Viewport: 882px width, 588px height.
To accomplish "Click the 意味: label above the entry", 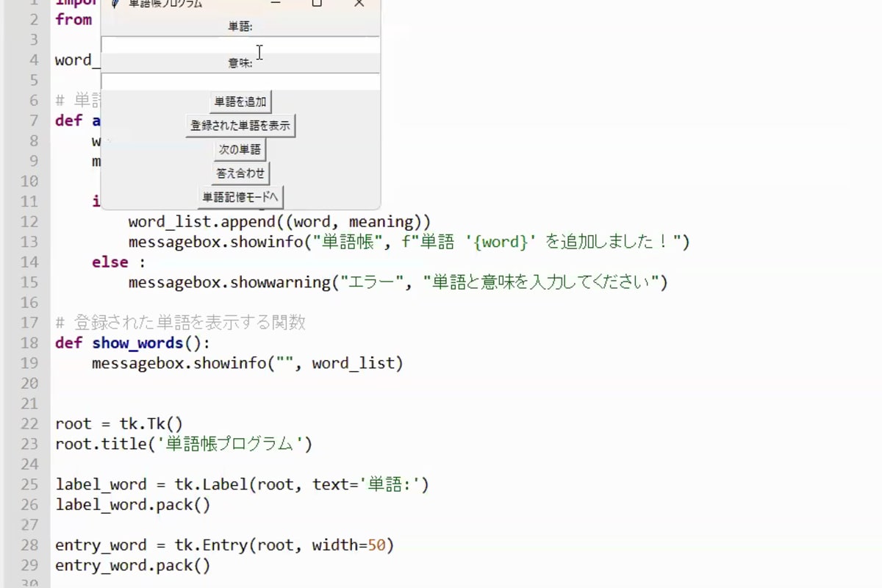I will pyautogui.click(x=240, y=62).
